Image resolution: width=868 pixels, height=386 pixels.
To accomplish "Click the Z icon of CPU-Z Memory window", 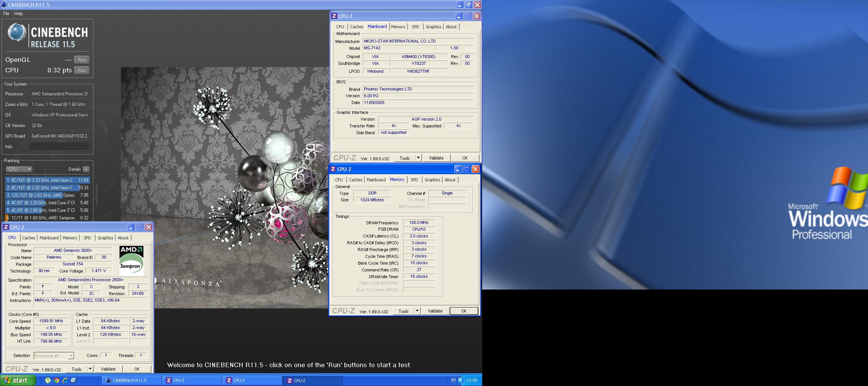I will click(333, 169).
